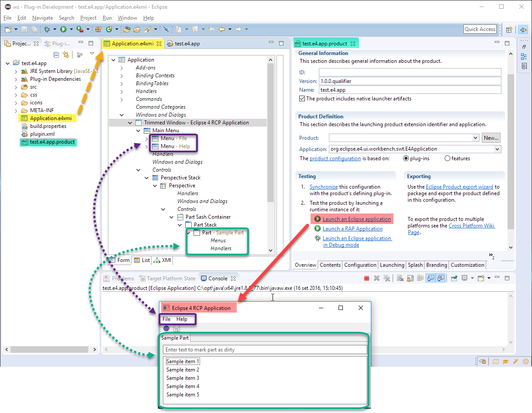
Task: Click the Open Console toolbar icon
Action: click(481, 278)
